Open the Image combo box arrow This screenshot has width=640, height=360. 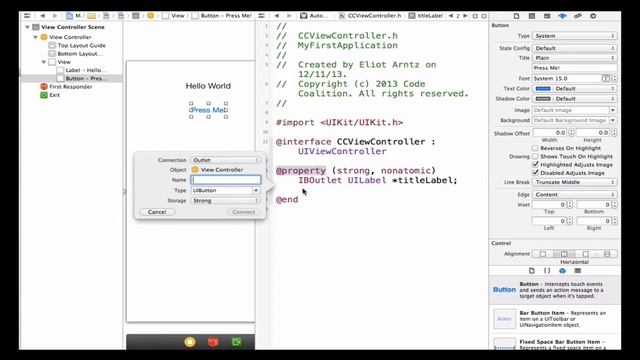[x=613, y=110]
